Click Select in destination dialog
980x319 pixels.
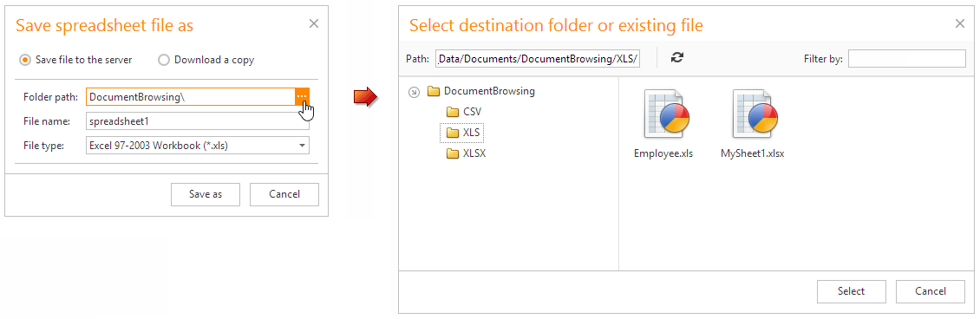pyautogui.click(x=852, y=291)
